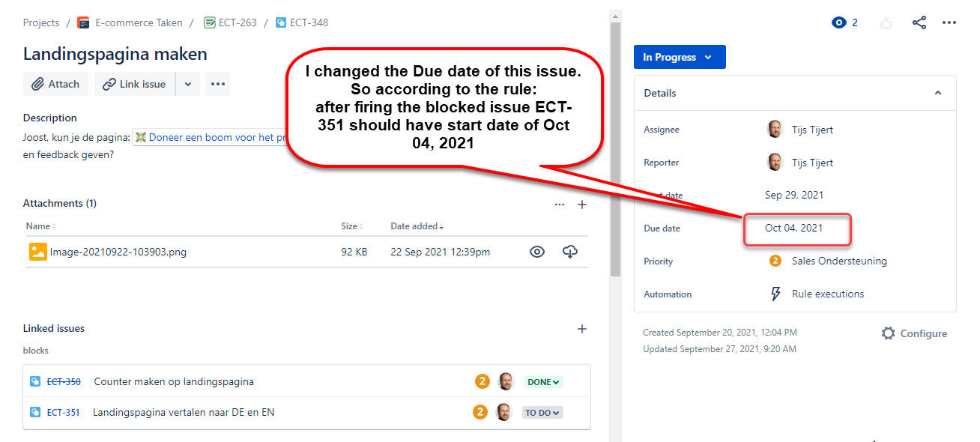Click the Link issue button
Viewport: 980px width, 442px height.
point(135,84)
